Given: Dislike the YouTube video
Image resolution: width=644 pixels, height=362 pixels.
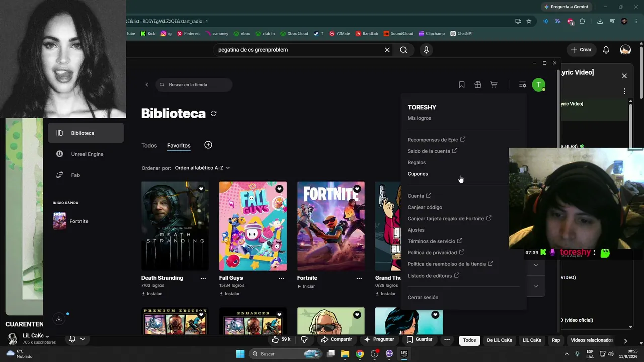Looking at the screenshot, I should tap(304, 339).
